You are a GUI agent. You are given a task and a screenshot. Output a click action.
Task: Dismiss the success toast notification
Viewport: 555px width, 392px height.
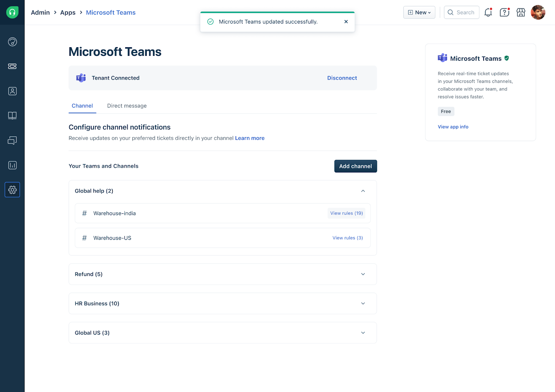(346, 22)
